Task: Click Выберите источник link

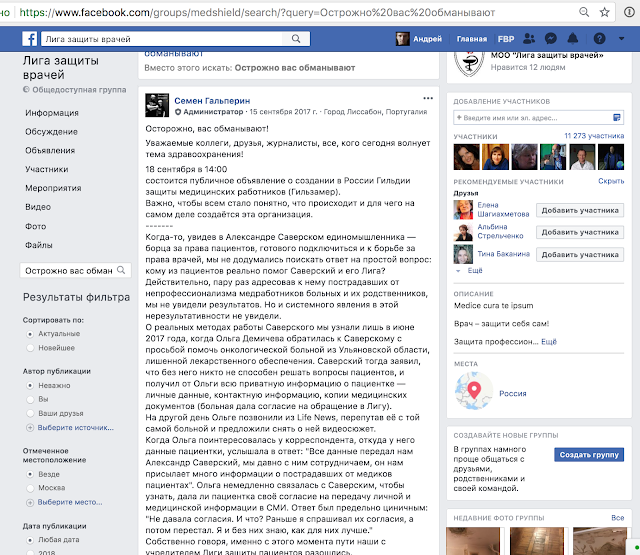Action: coord(76,428)
